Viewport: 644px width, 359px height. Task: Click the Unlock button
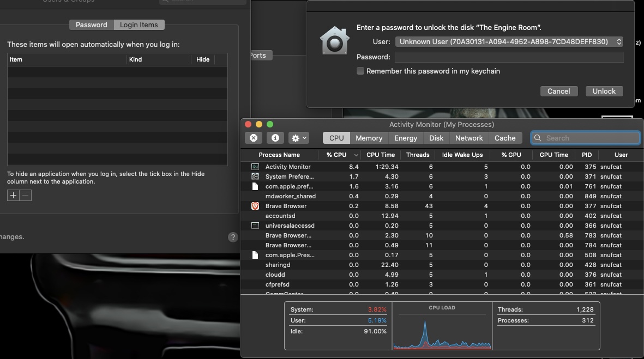coord(604,91)
